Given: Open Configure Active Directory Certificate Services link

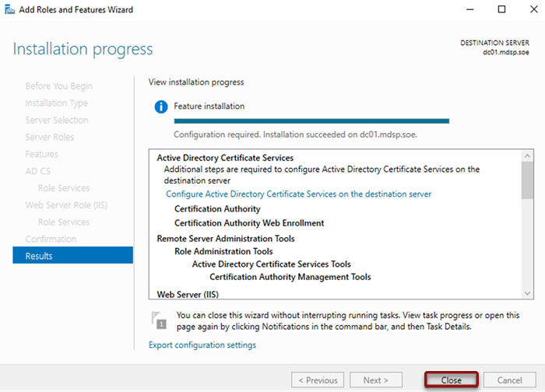Looking at the screenshot, I should click(298, 194).
